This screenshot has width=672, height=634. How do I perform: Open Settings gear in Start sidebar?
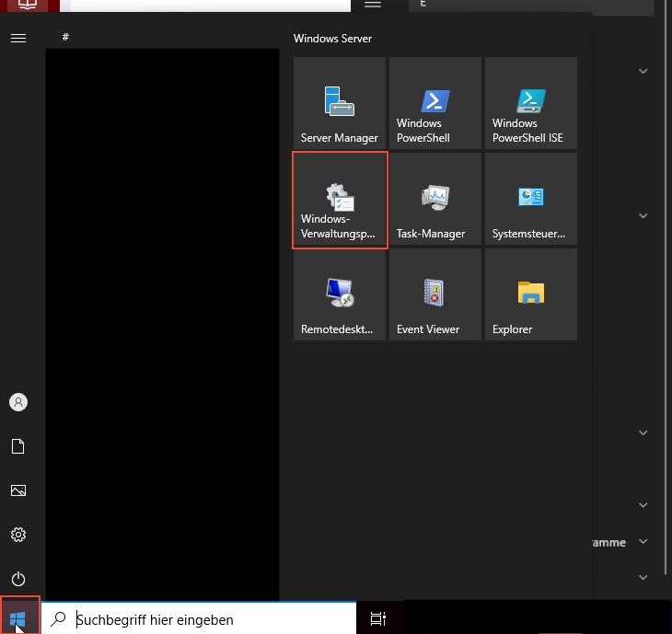click(18, 535)
